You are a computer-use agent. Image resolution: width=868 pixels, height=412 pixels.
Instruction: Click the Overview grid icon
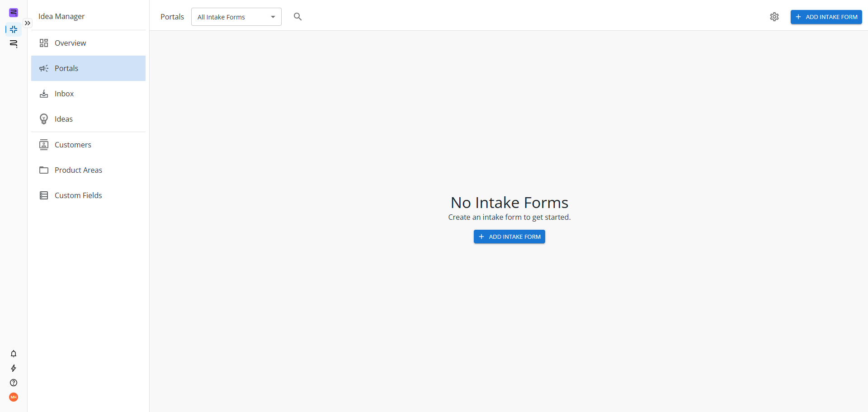click(44, 43)
